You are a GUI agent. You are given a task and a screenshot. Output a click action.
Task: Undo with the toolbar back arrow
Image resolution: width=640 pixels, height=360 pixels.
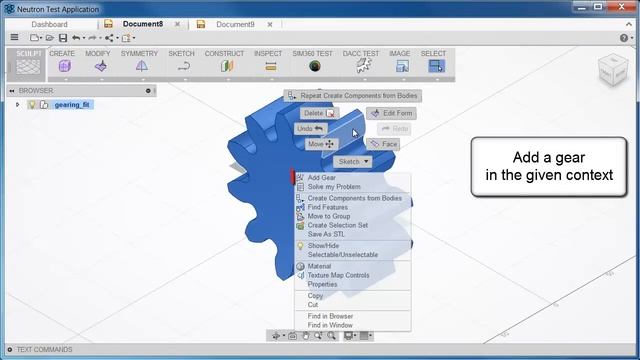[x=76, y=38]
